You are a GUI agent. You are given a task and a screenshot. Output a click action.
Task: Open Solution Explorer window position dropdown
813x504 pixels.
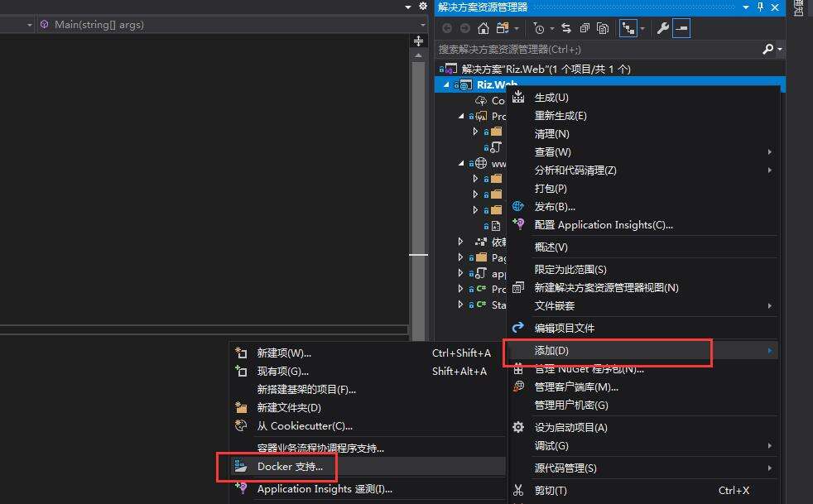coord(746,7)
